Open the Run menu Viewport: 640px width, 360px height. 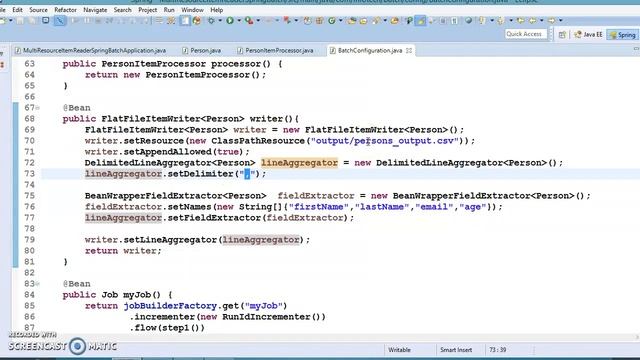(169, 9)
